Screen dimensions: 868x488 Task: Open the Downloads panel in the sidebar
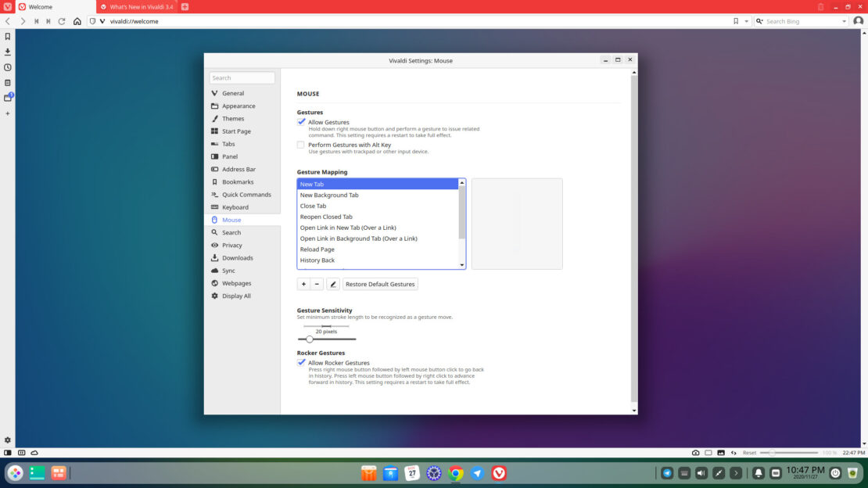8,51
